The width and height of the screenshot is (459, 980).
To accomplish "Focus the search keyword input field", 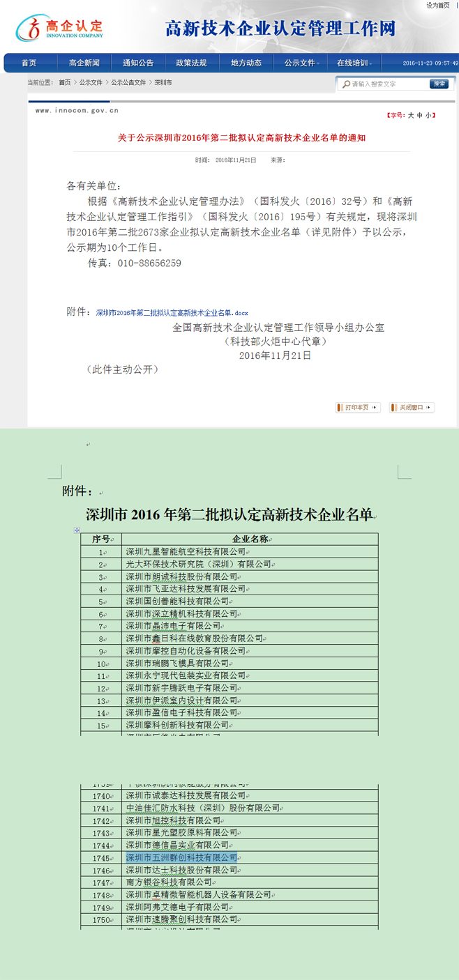I will (388, 84).
